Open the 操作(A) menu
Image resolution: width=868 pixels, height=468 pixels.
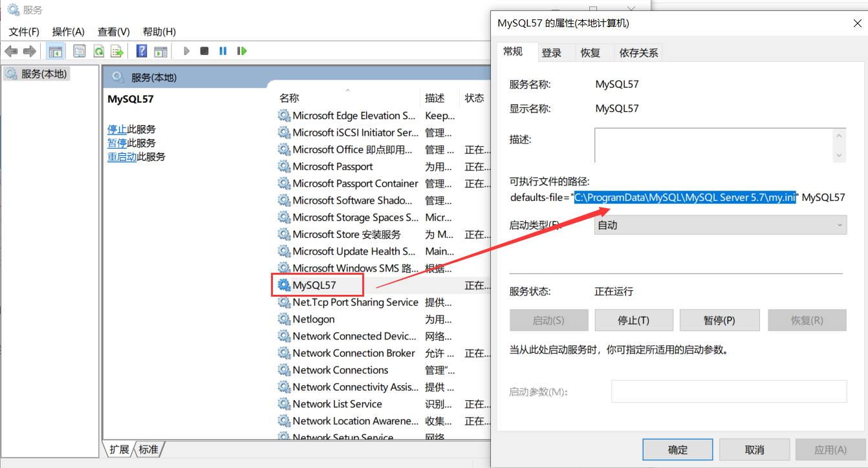69,32
